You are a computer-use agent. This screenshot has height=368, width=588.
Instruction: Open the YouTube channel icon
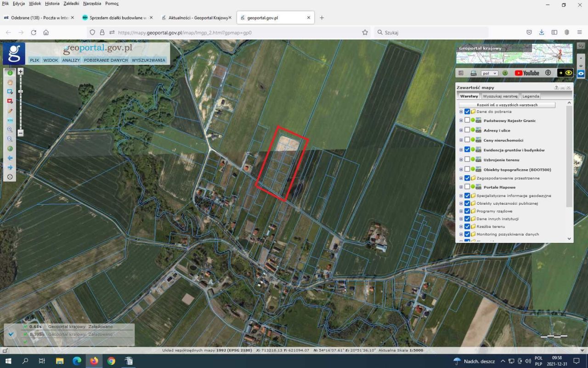pyautogui.click(x=526, y=73)
